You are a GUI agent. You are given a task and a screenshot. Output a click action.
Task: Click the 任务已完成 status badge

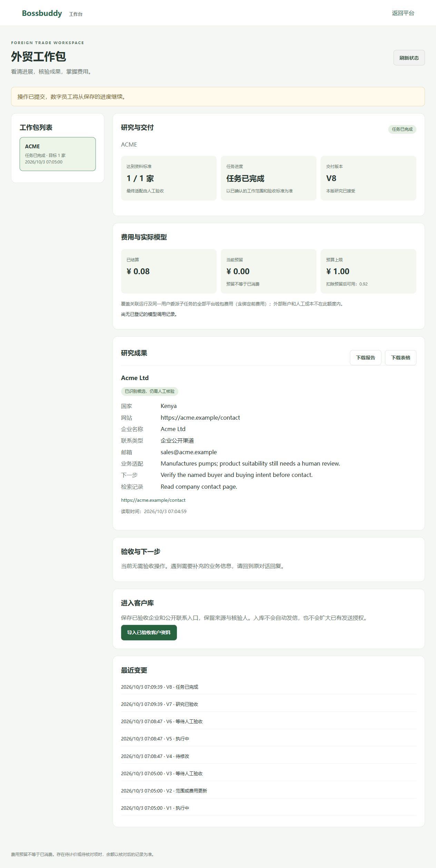pos(402,129)
